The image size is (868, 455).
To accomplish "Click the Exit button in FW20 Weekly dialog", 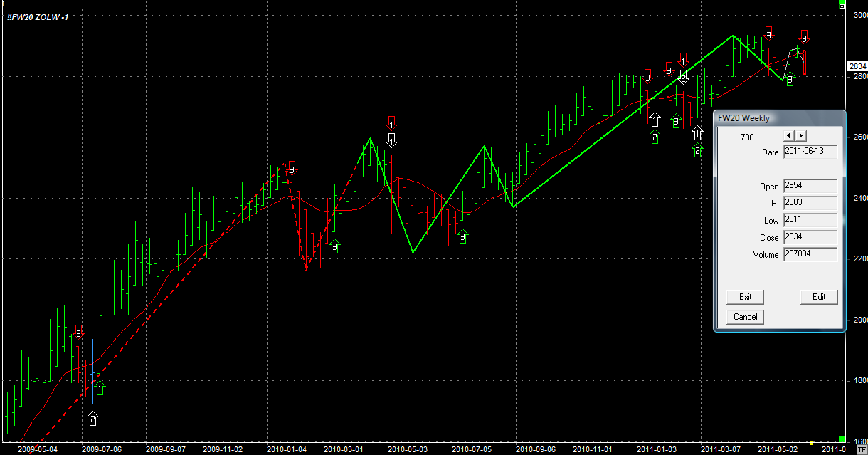I will [x=745, y=297].
